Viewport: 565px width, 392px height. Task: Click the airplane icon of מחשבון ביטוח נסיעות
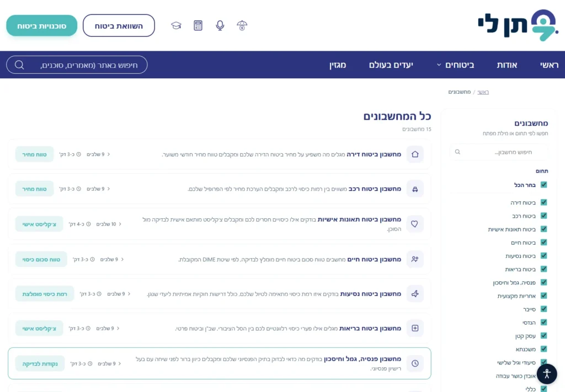[415, 294]
